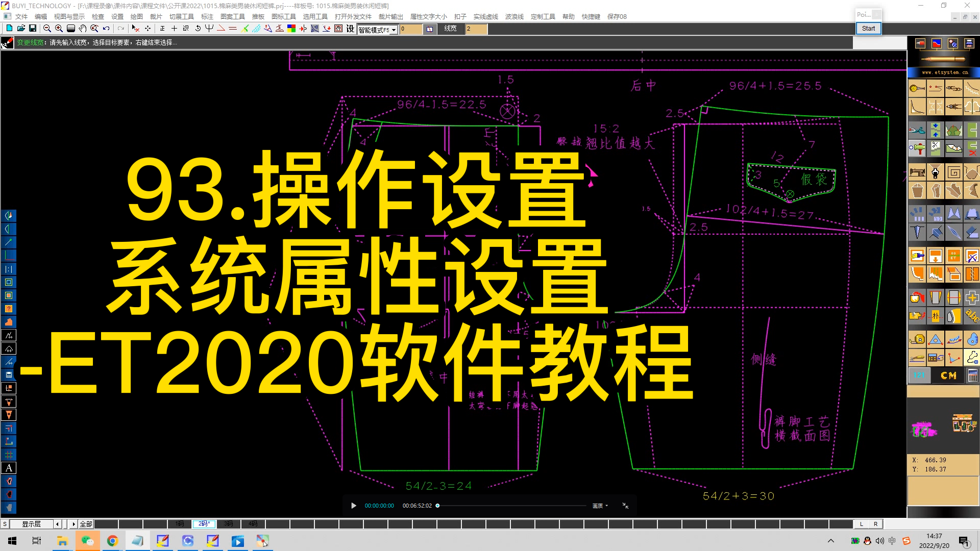Click the 保存08 menu button
This screenshot has height=551, width=980.
[x=617, y=16]
